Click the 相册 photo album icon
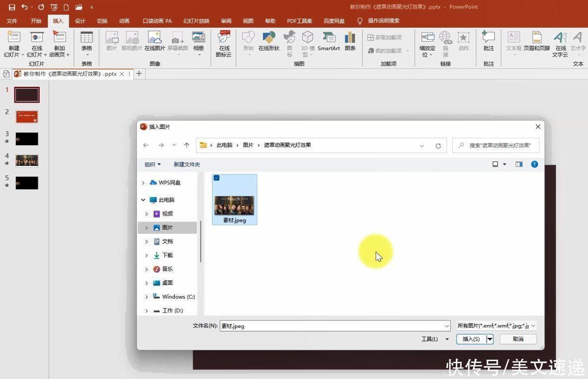 [x=198, y=37]
